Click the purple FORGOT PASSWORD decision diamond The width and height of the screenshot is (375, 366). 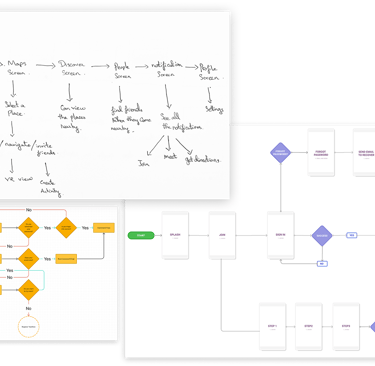280,153
